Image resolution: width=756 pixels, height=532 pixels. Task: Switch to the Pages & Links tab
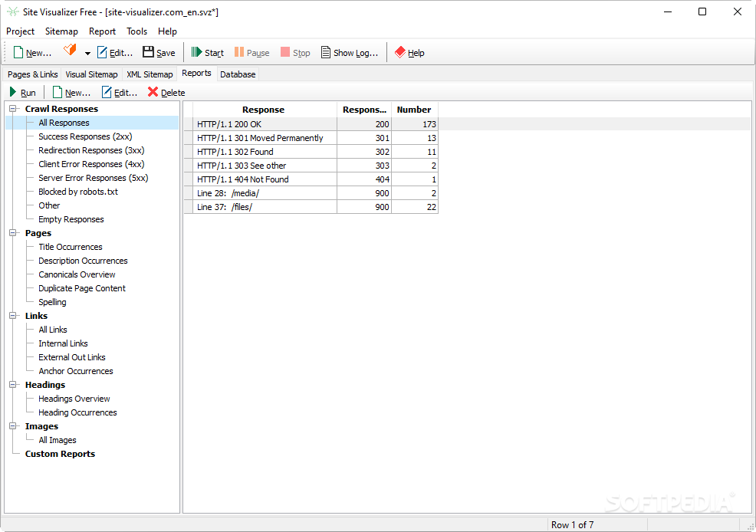tap(32, 74)
